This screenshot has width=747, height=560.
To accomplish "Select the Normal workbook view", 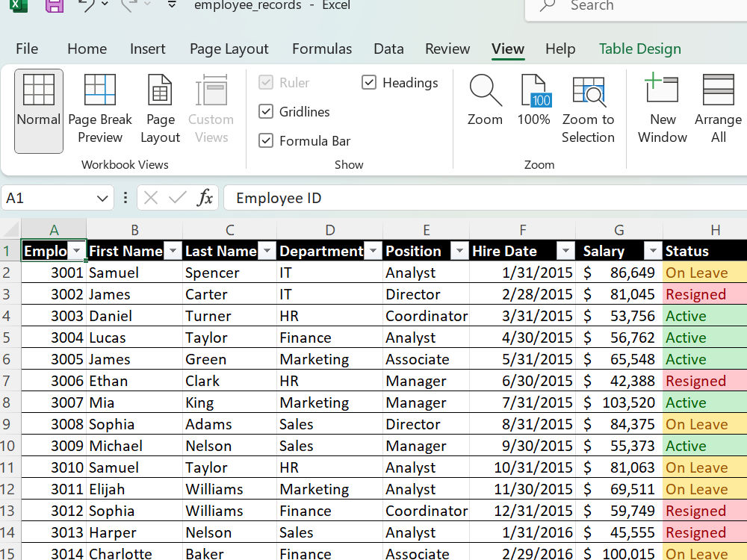I will (39, 111).
